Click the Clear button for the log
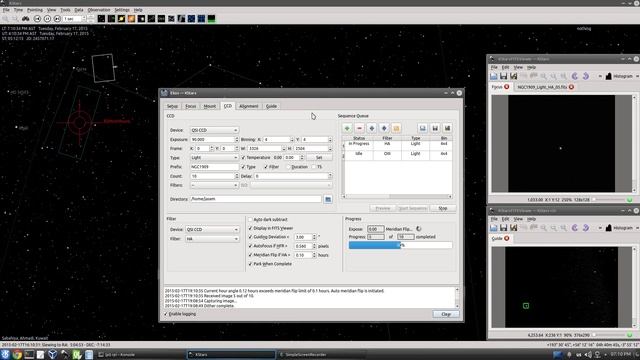640x360 pixels. click(x=446, y=314)
